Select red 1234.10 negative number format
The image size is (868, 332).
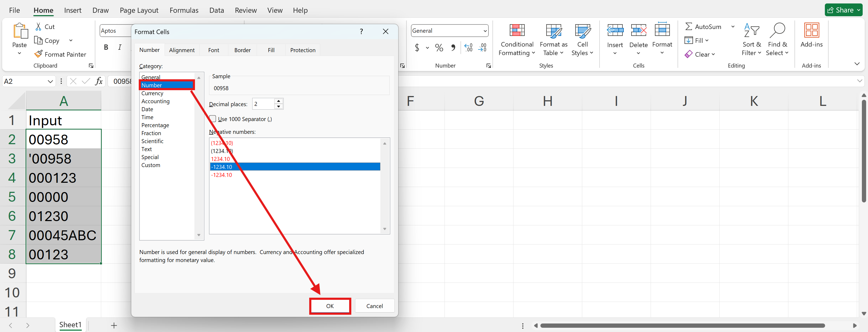(x=220, y=159)
